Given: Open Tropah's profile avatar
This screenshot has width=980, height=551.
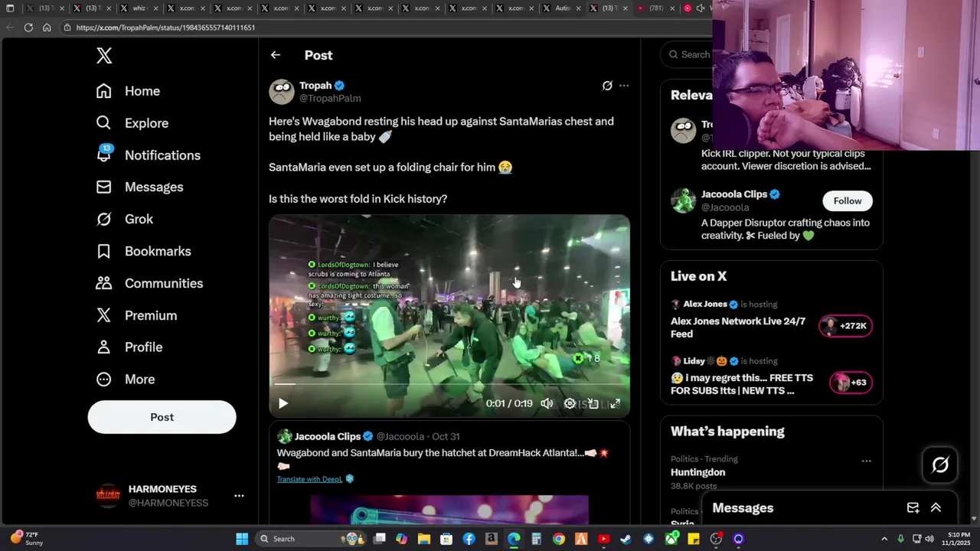Looking at the screenshot, I should click(x=282, y=92).
